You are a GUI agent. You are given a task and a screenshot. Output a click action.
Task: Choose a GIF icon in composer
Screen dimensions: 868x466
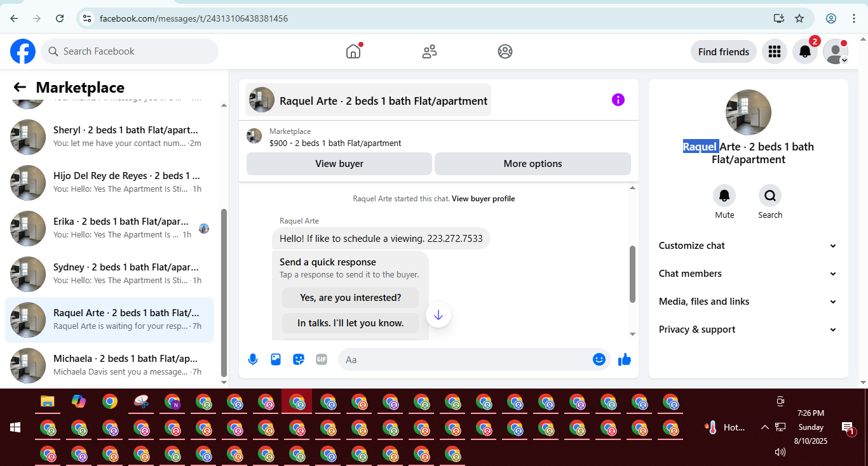click(322, 359)
